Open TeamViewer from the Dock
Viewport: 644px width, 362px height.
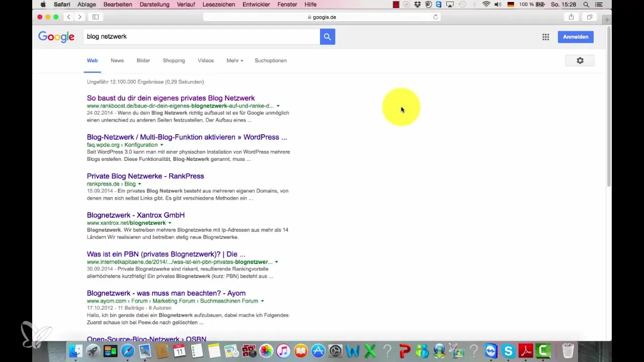click(491, 351)
